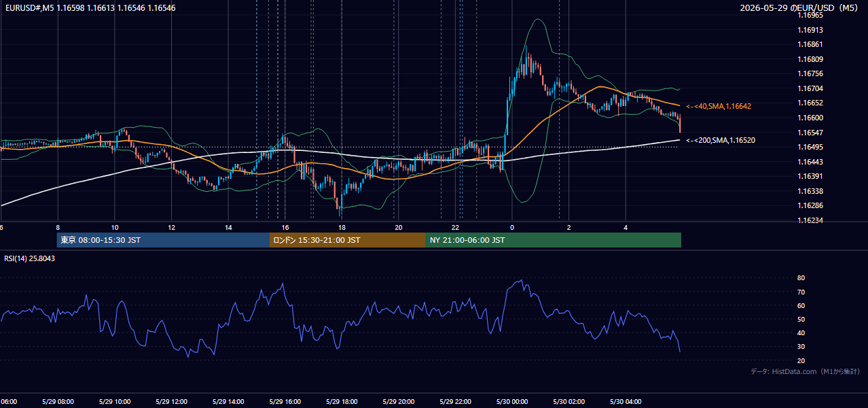Image resolution: width=868 pixels, height=408 pixels.
Task: Click price axis value 1.16338
Action: click(811, 191)
